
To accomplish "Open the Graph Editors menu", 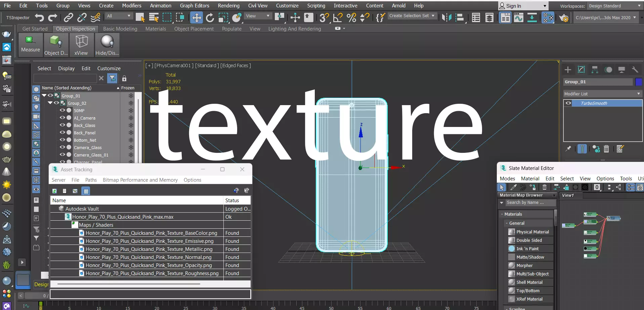I will point(195,5).
